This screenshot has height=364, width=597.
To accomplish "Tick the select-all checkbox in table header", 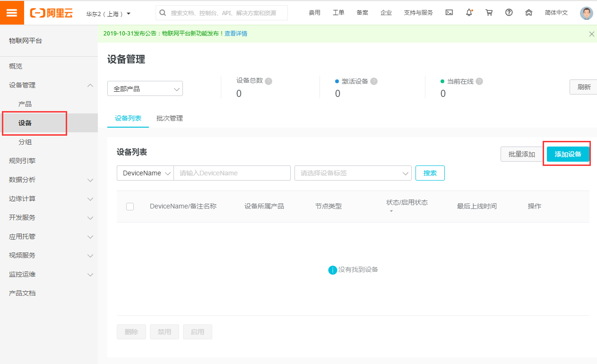I will pos(130,207).
